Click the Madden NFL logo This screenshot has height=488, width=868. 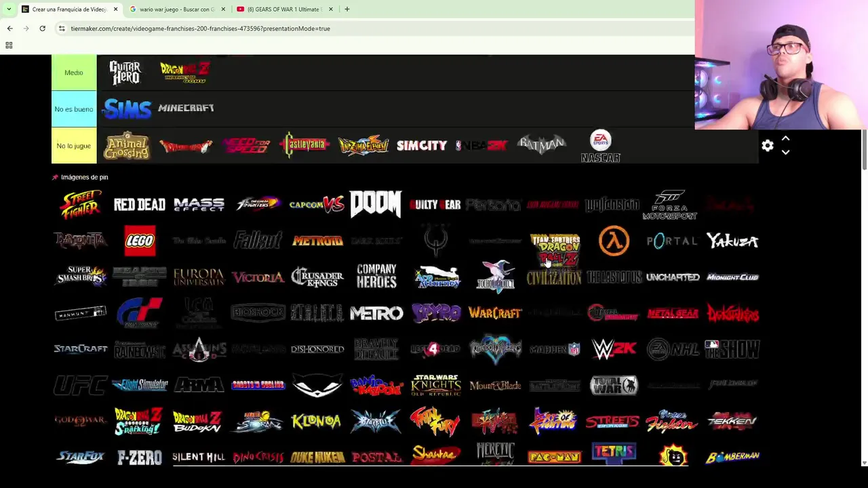[555, 349]
